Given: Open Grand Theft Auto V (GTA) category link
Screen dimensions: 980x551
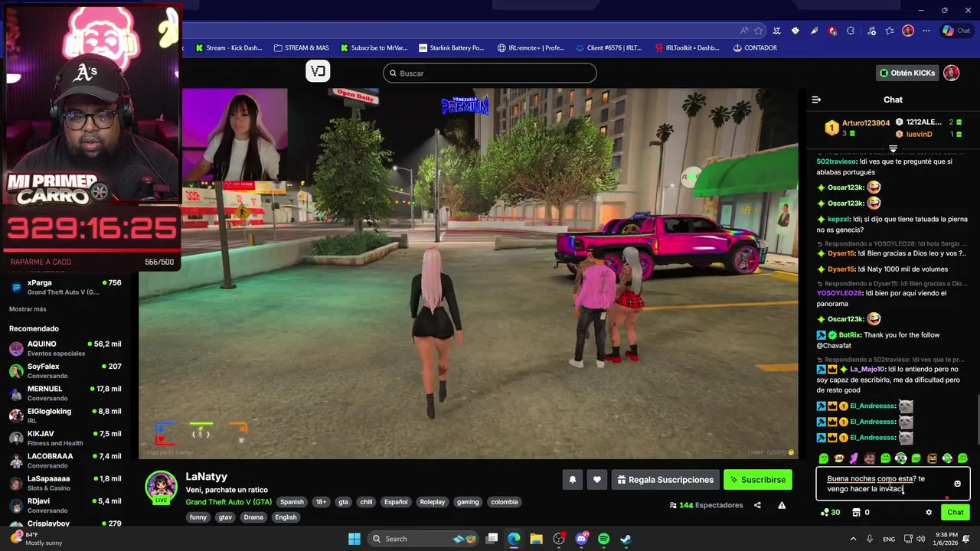Looking at the screenshot, I should coord(228,502).
